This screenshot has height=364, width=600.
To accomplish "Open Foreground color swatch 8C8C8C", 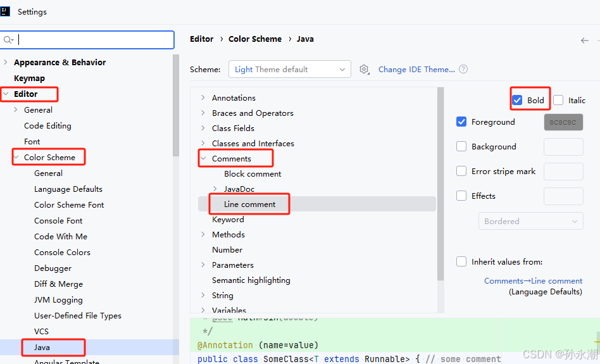I will point(563,122).
